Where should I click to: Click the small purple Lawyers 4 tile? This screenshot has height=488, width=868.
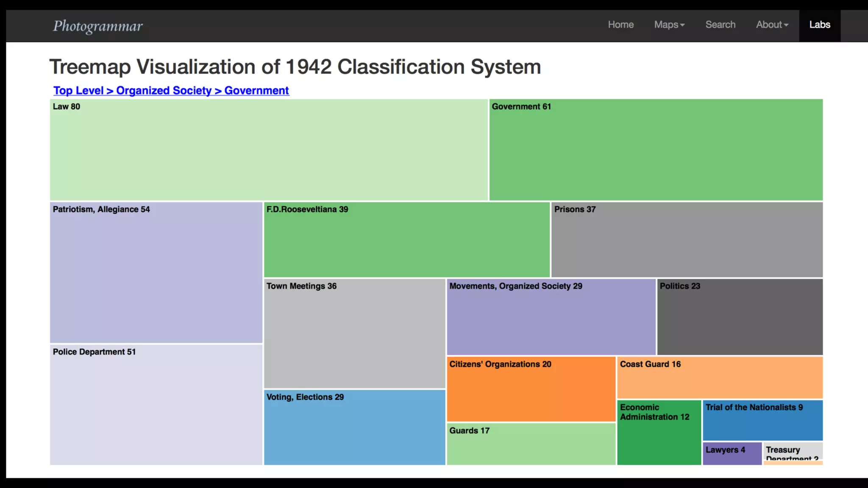coord(732,454)
